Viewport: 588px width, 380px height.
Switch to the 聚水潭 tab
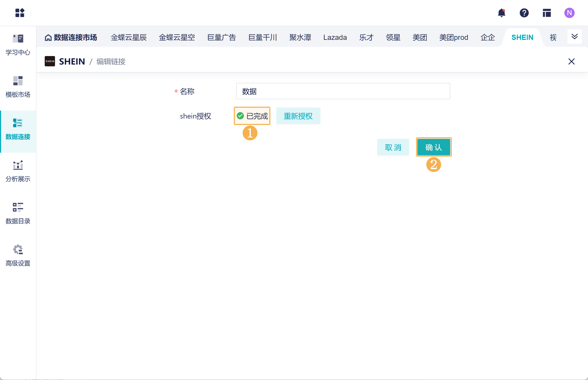pos(300,38)
